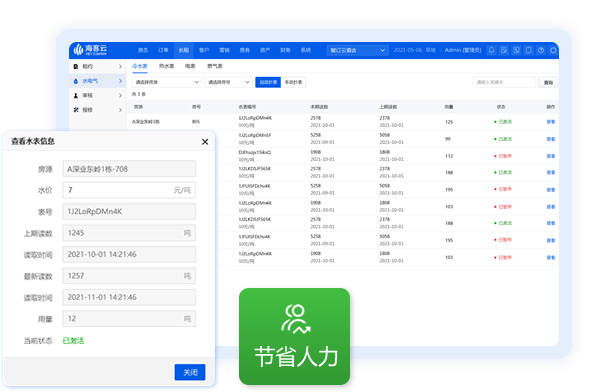Screen dimensions: 600x392
Task: Click the 审核 person icon in sidebar
Action: point(76,95)
